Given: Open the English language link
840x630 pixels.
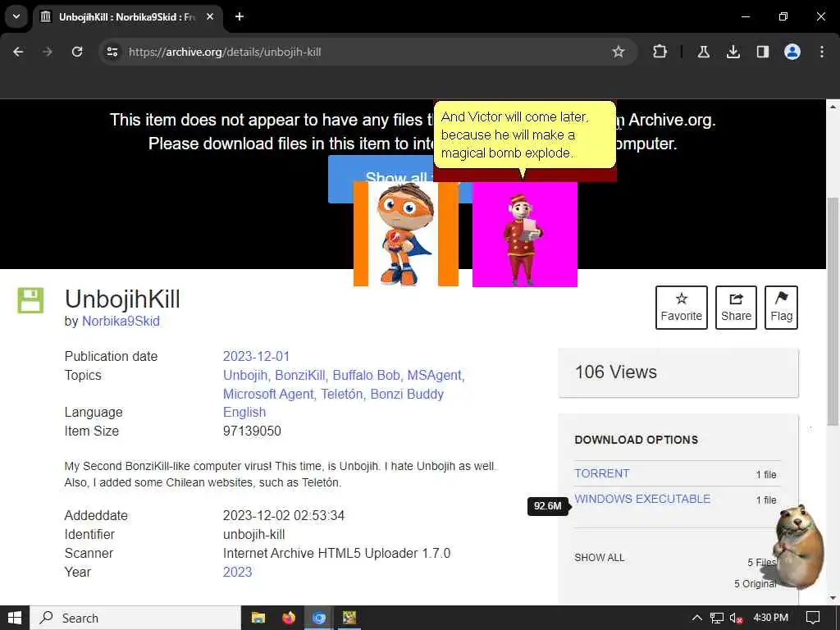Looking at the screenshot, I should click(x=244, y=412).
